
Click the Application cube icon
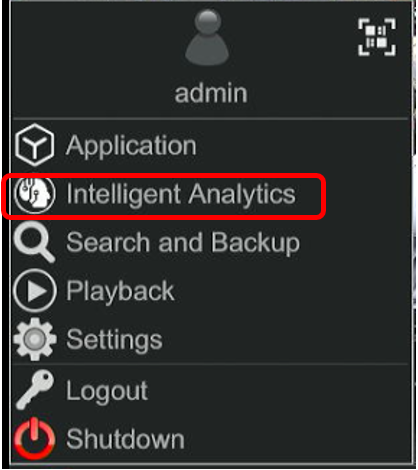(34, 145)
